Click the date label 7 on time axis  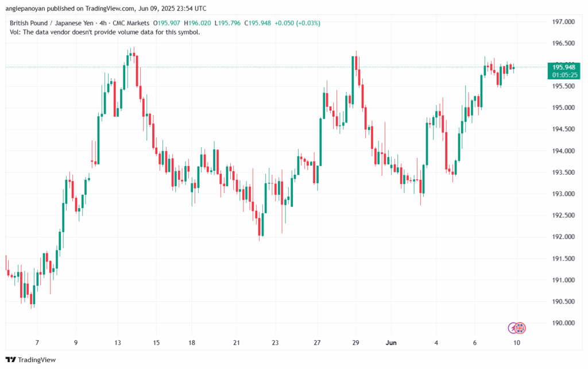(37, 343)
